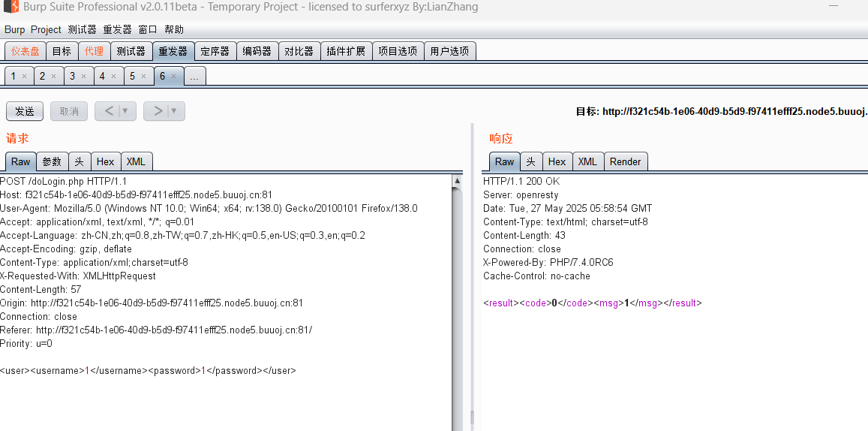
Task: Select Repeater sub-tab 1
Action: 14,76
